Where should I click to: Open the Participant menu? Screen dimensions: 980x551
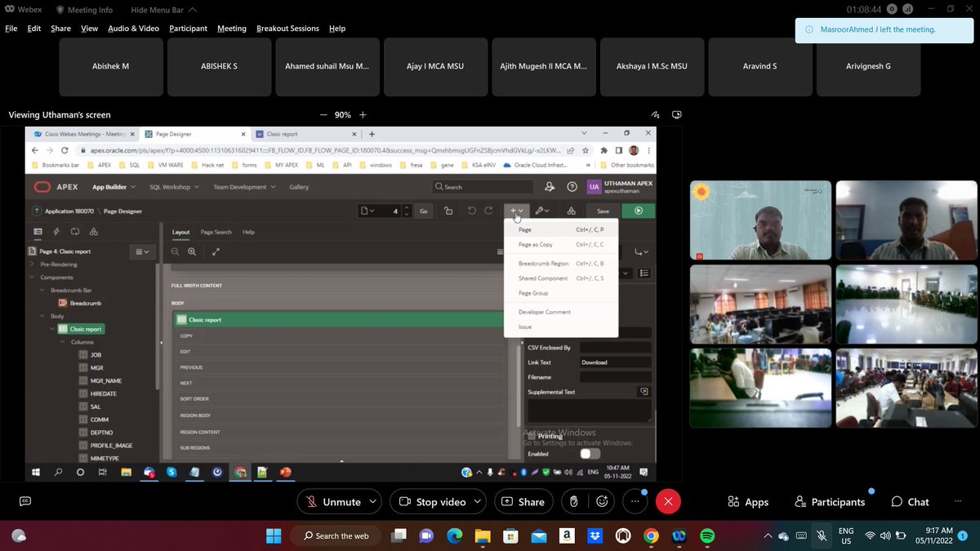(x=188, y=28)
